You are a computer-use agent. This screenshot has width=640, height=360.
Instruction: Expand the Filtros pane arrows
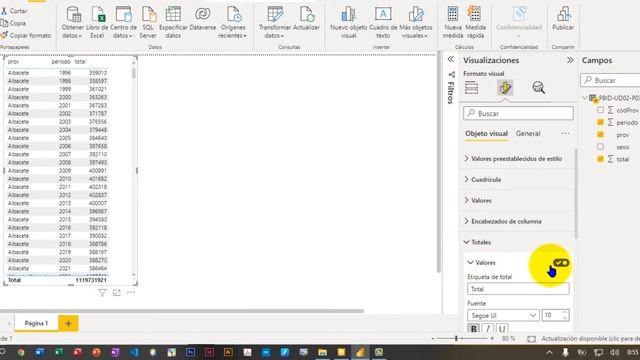pyautogui.click(x=451, y=59)
